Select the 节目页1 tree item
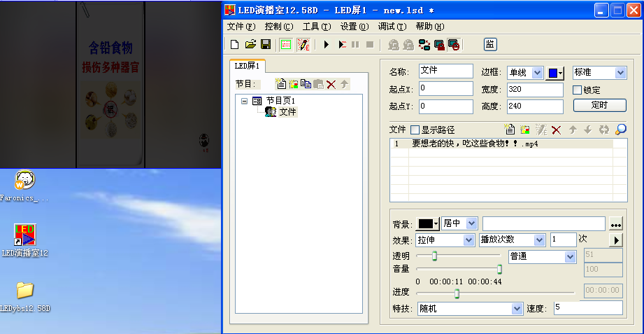The image size is (644, 334). (x=280, y=101)
